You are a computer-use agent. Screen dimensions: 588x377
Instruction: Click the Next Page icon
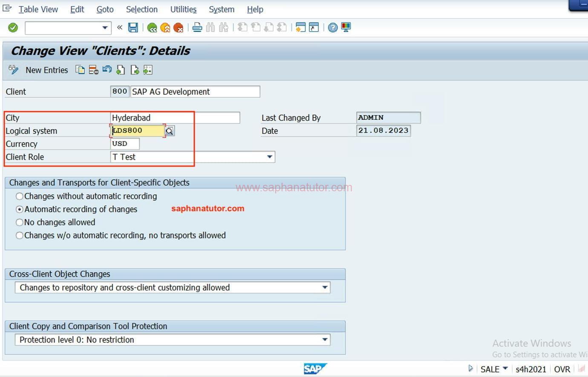(268, 28)
